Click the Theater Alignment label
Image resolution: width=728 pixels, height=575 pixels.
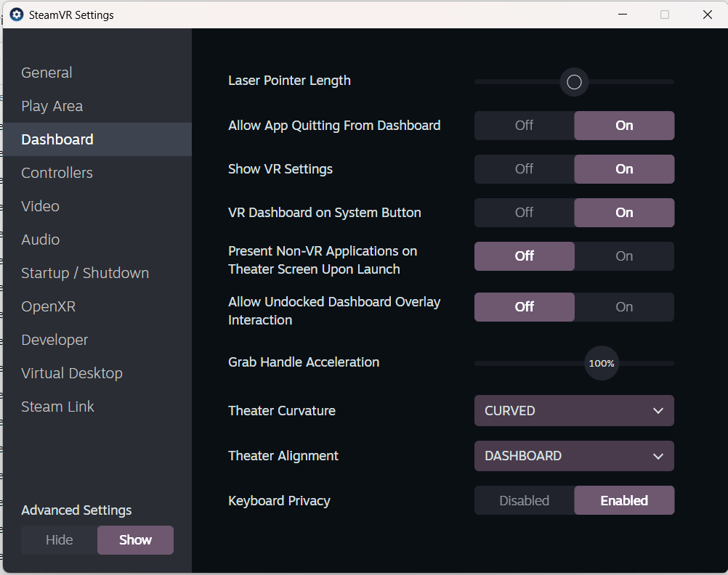pos(283,456)
